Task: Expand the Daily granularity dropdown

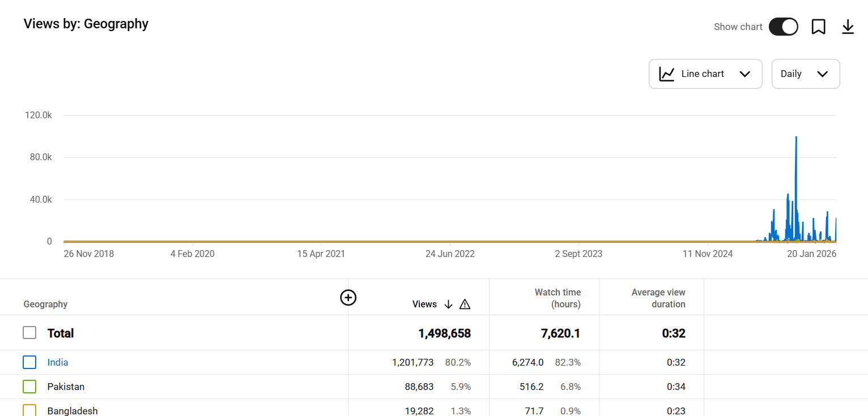Action: (805, 74)
